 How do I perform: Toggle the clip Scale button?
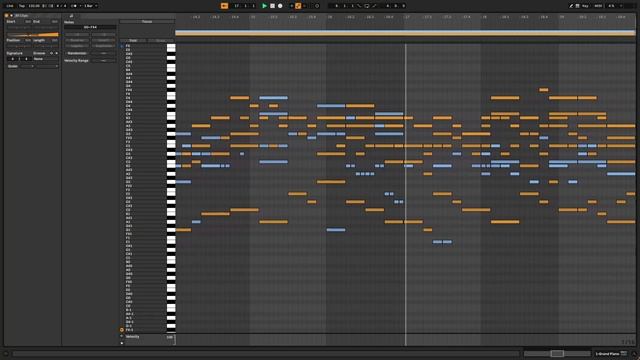click(x=13, y=66)
